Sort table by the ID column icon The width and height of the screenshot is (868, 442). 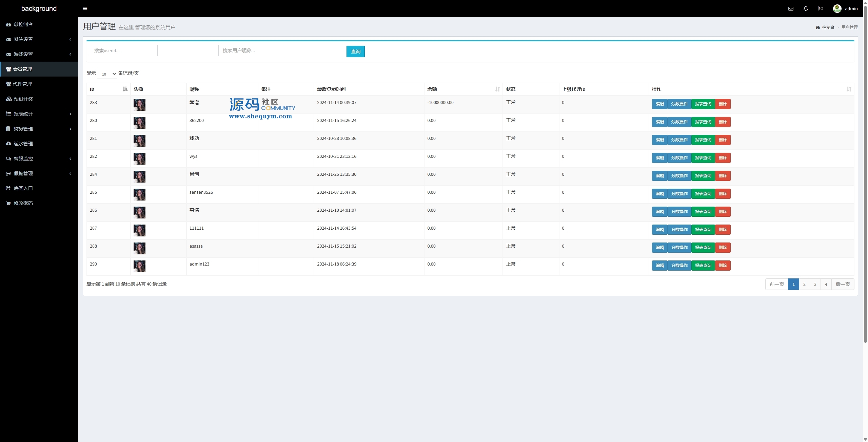125,89
